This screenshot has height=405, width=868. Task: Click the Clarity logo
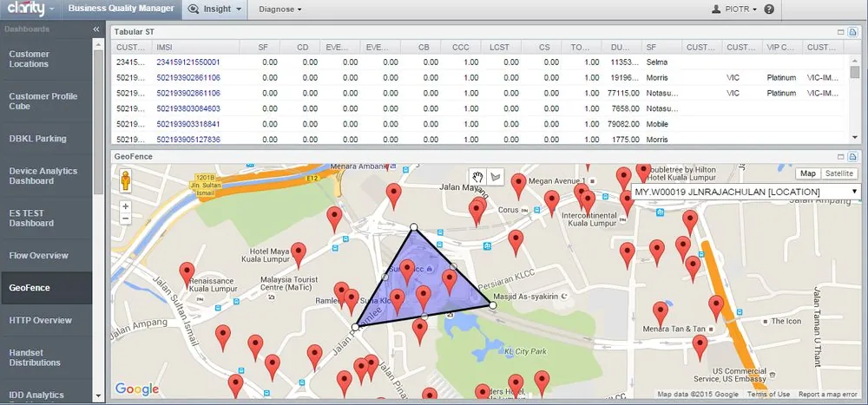(25, 9)
